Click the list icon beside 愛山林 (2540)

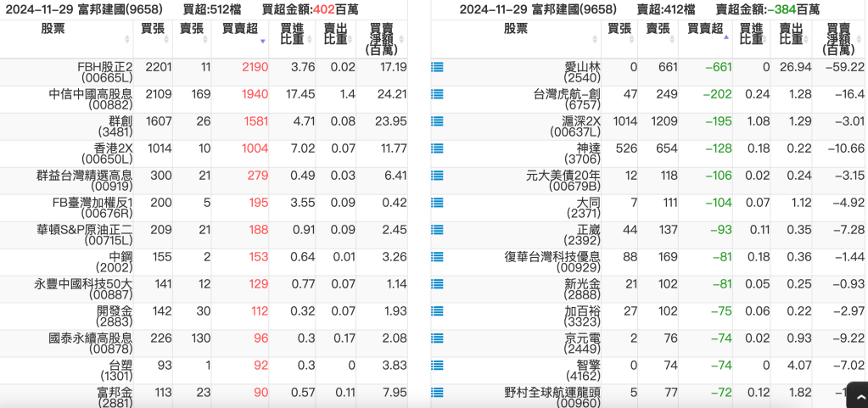coord(437,67)
